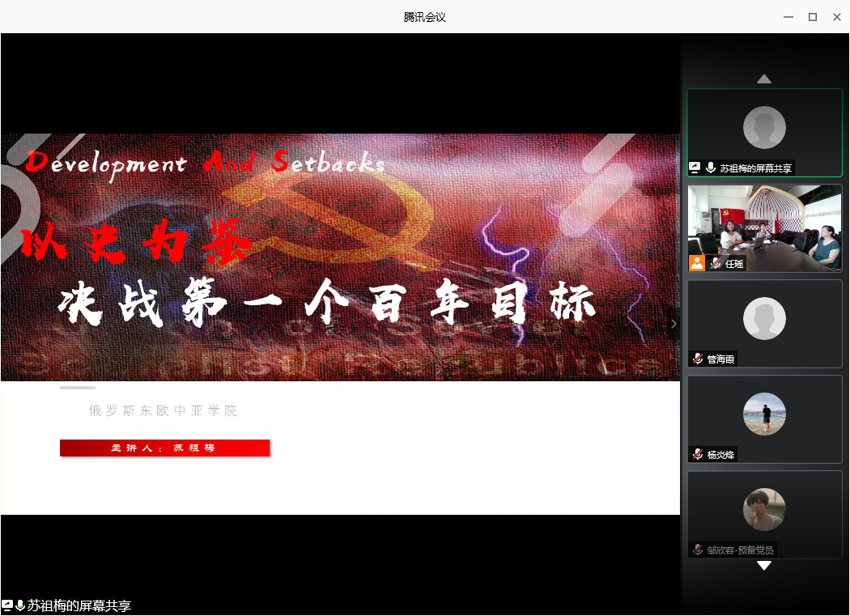The image size is (850, 616).
Task: Click the orange host icon on 任瑶 tile
Action: pos(696,263)
